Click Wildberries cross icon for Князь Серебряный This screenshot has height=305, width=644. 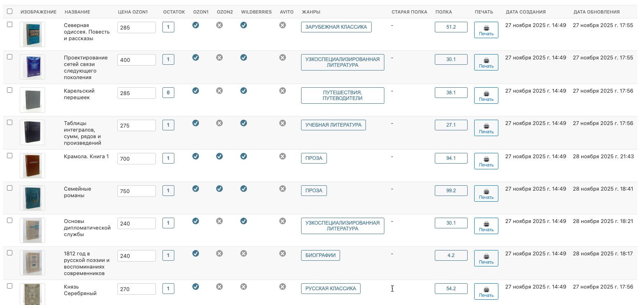tap(244, 287)
